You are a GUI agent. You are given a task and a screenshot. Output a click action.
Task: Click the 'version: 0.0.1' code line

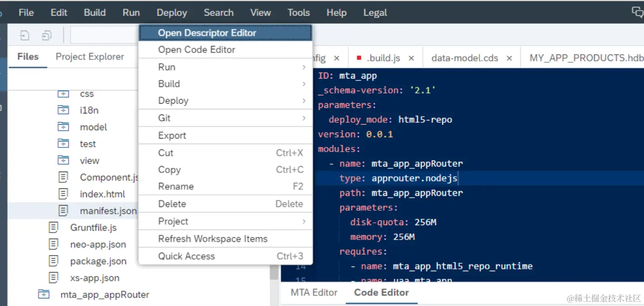pos(355,134)
